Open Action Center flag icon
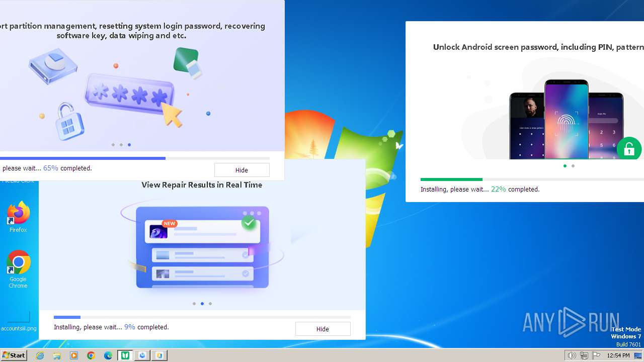The width and height of the screenshot is (644, 362). [x=596, y=355]
